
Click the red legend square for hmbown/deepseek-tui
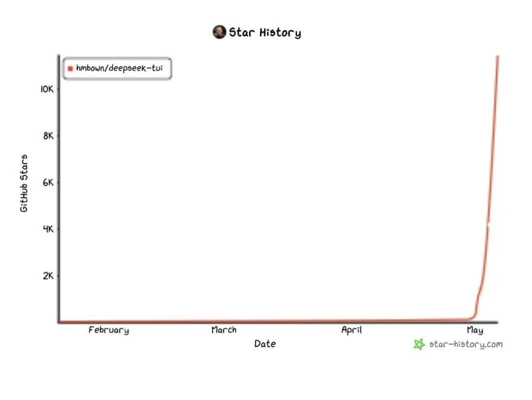coord(70,68)
